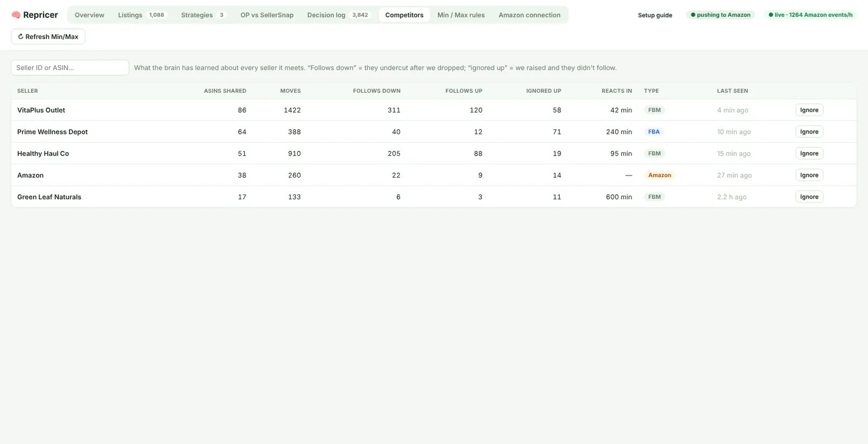
Task: Click the Ignored Up column header
Action: (x=544, y=91)
